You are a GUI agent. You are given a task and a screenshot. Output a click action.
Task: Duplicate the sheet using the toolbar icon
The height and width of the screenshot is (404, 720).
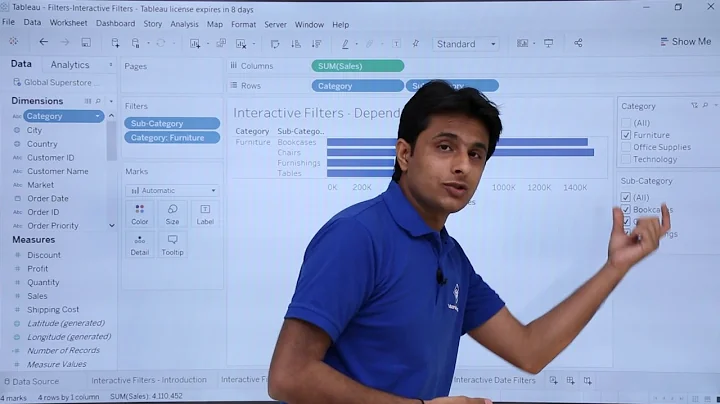pyautogui.click(x=221, y=43)
